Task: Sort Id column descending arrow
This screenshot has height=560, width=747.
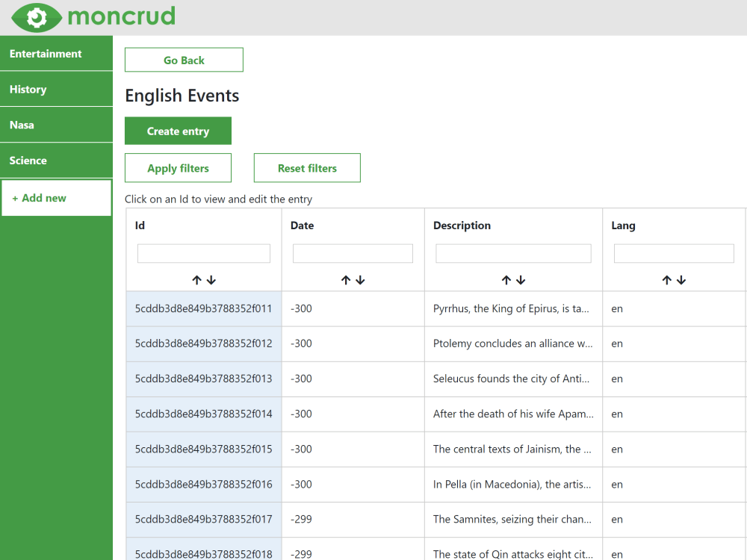Action: [x=211, y=280]
